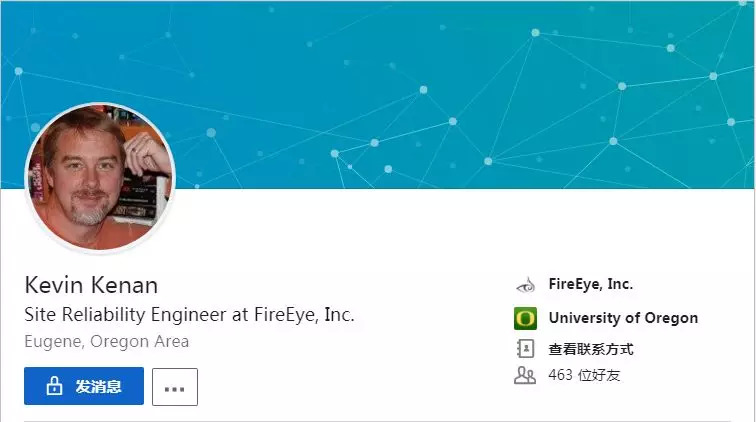756x422 pixels.
Task: Click the University of Oregon logo icon
Action: tap(525, 318)
